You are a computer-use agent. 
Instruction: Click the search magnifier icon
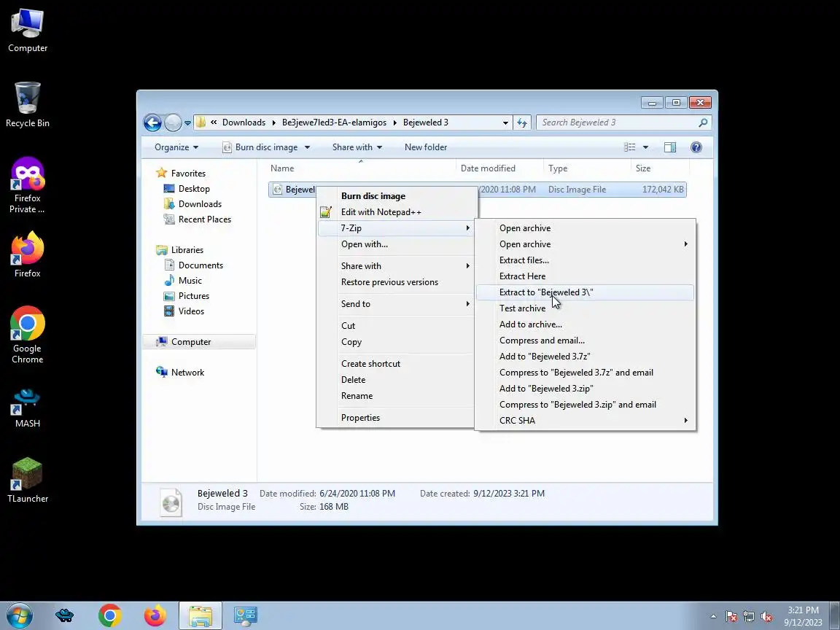[703, 122]
